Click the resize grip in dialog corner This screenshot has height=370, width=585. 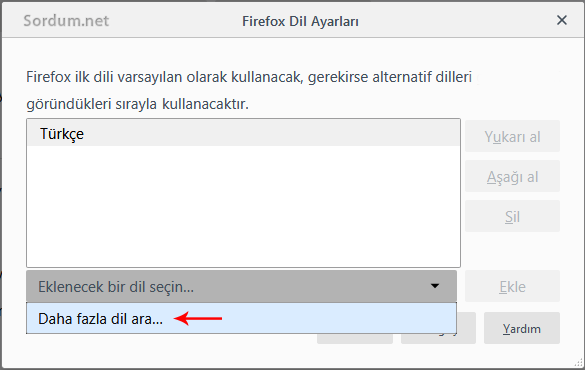[x=579, y=362]
